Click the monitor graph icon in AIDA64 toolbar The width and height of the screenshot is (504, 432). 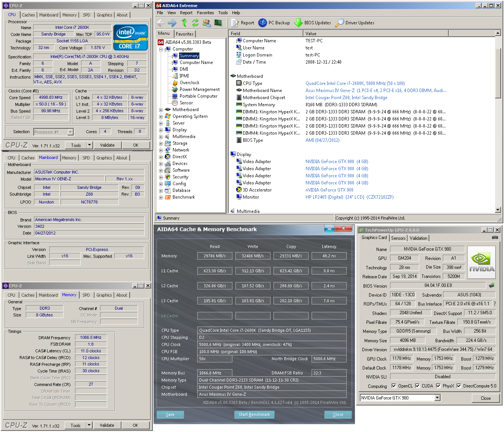[218, 23]
